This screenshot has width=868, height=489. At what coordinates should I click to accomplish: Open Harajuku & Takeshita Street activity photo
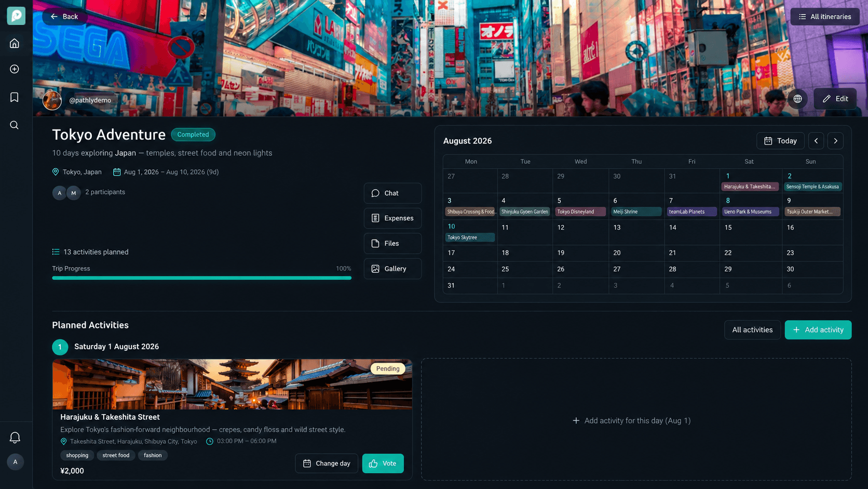point(232,384)
